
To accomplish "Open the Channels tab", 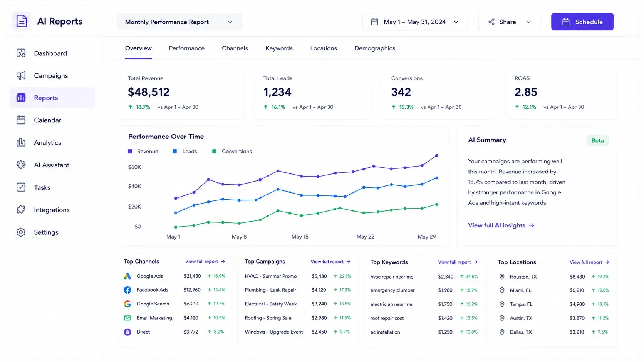I will tap(235, 48).
